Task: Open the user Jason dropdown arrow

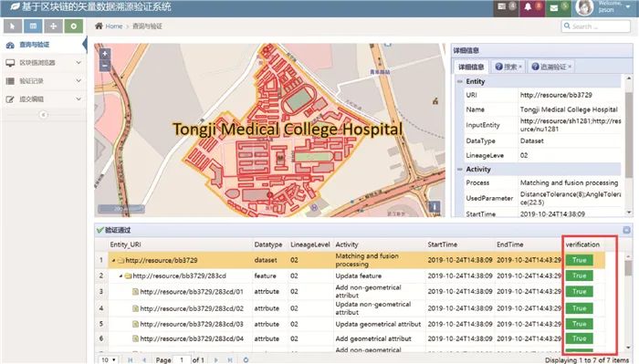Action: pos(628,6)
